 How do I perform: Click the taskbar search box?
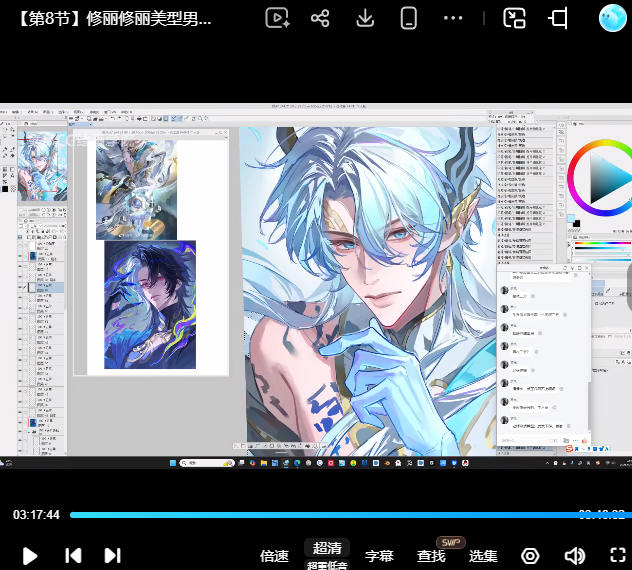pos(207,463)
